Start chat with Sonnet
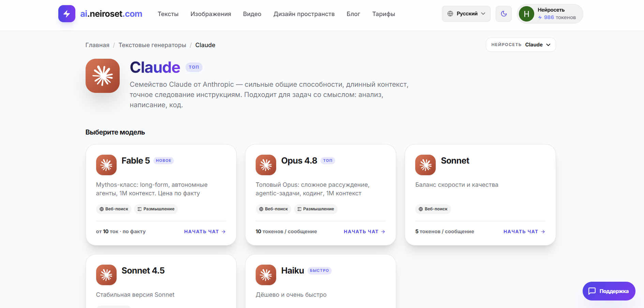 (524, 232)
